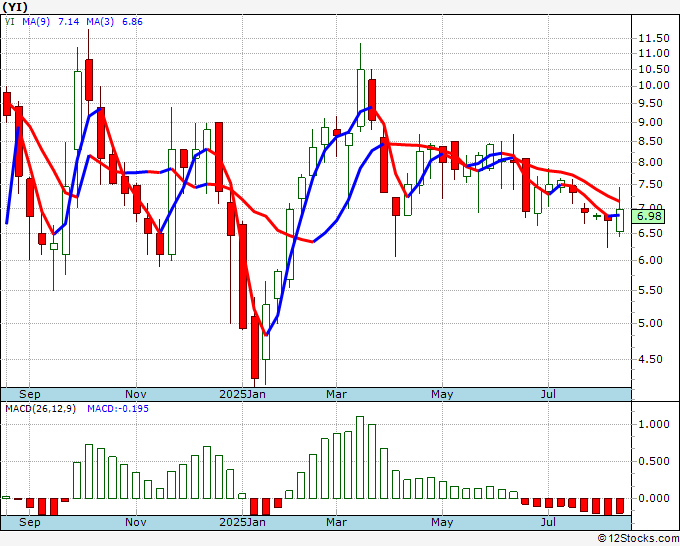Image resolution: width=680 pixels, height=546 pixels.
Task: Click the MACD(26,12,9) indicator label
Action: [40, 409]
